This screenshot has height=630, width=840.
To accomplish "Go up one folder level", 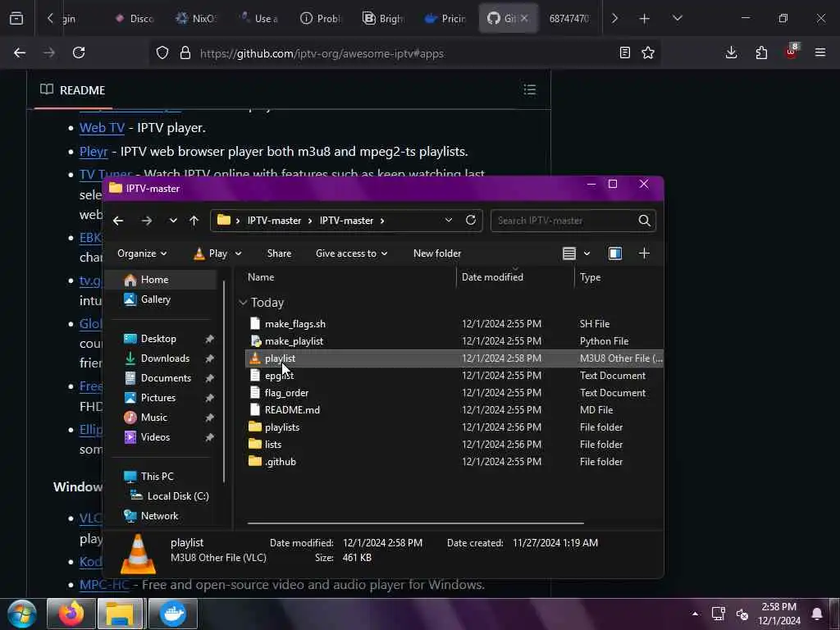I will coord(194,221).
